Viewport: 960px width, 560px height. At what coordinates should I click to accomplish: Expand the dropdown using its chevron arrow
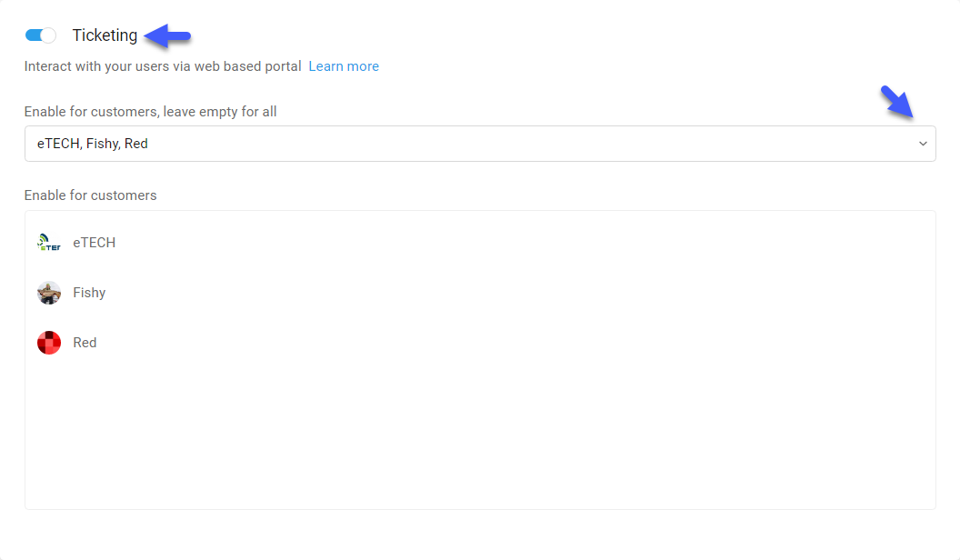(923, 144)
